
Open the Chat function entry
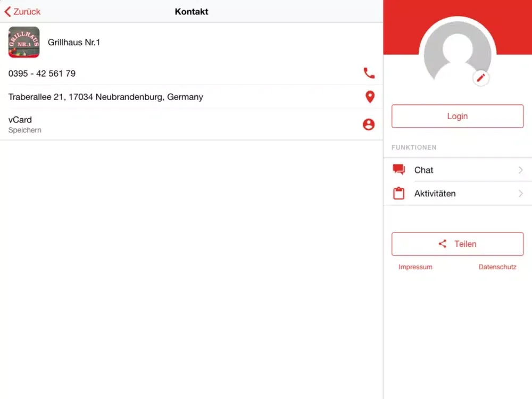(x=458, y=170)
